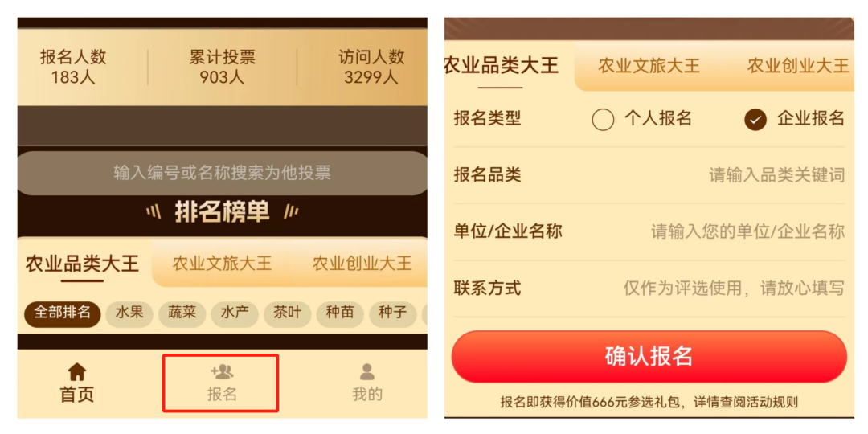Filter ranking by 蔬菜 category
868x434 pixels.
182,313
